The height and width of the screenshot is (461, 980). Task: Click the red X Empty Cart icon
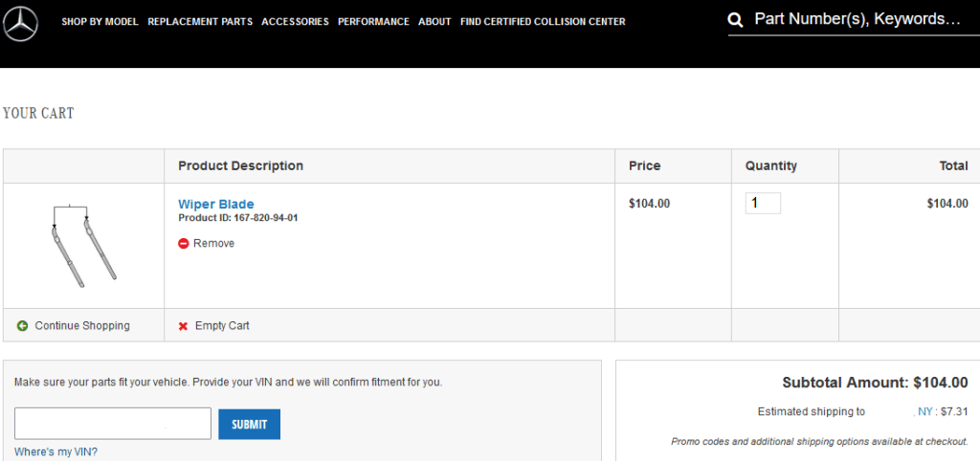point(183,326)
